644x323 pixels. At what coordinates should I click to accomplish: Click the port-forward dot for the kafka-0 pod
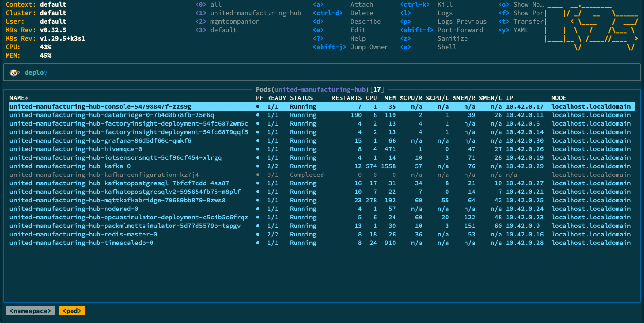click(x=258, y=166)
